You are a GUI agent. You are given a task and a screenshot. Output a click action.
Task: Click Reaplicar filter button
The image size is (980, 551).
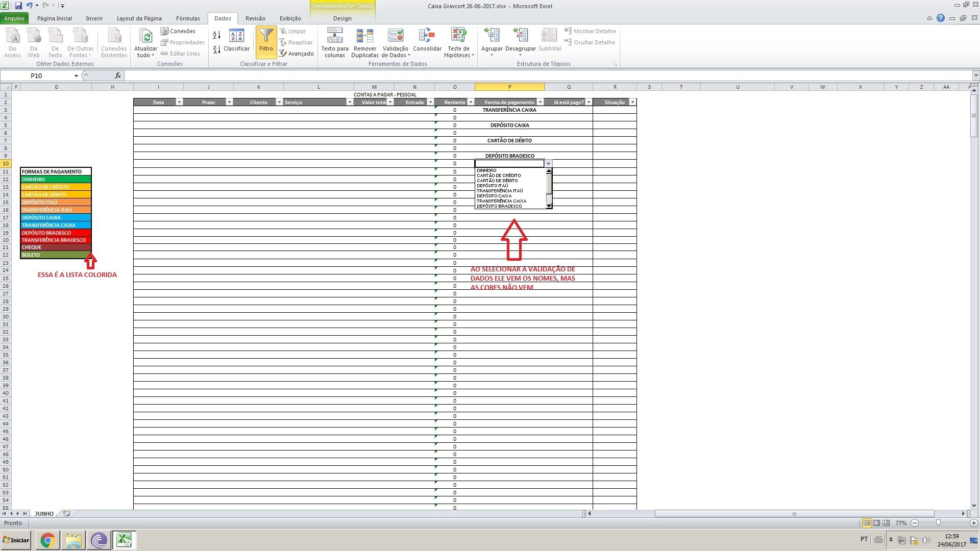296,42
